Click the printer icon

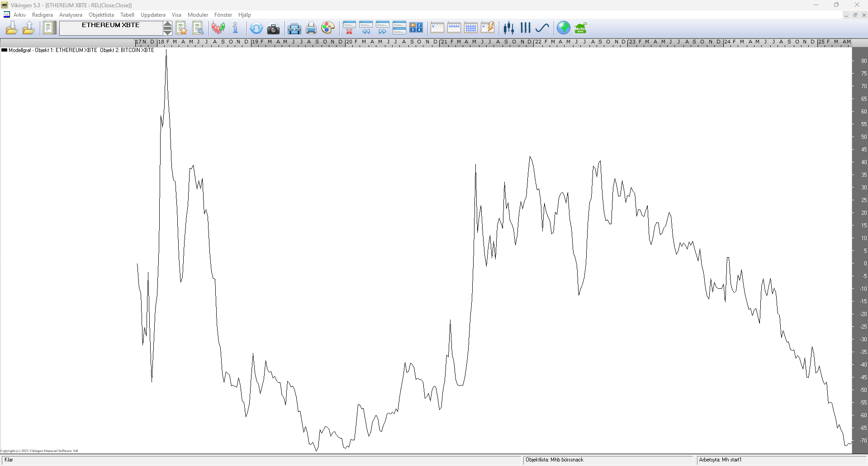[311, 28]
